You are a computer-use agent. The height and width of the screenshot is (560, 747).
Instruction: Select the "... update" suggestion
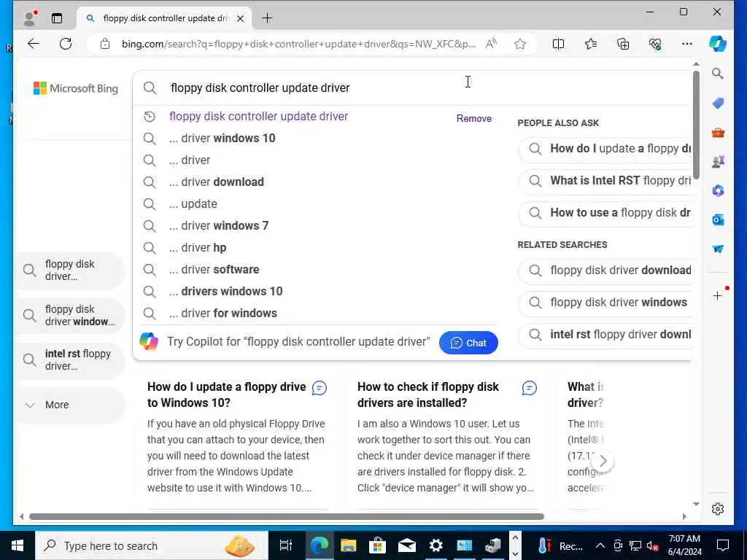coord(193,204)
